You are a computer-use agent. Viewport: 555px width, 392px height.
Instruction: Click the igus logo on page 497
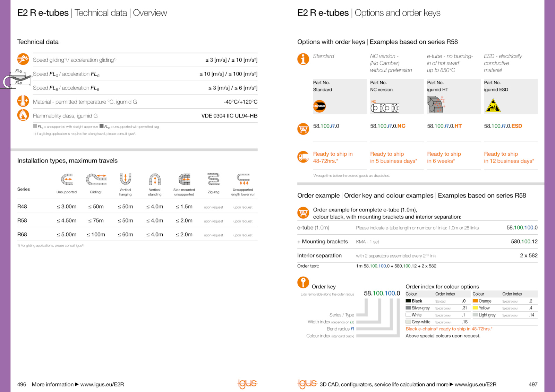(x=307, y=383)
